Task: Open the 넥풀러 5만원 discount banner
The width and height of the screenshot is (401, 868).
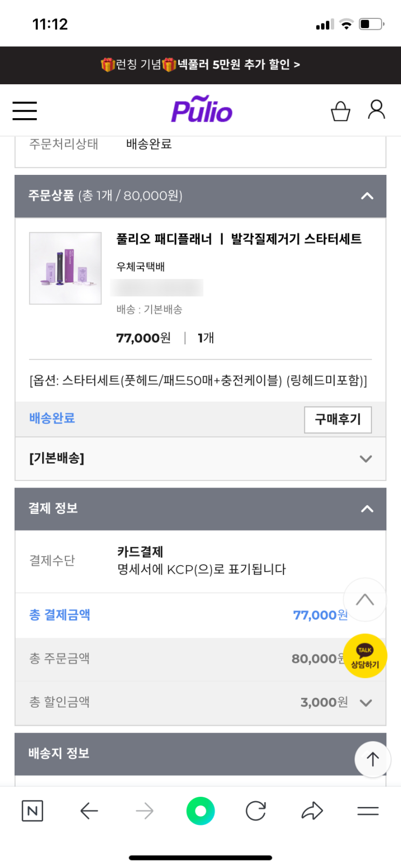Action: pyautogui.click(x=200, y=65)
